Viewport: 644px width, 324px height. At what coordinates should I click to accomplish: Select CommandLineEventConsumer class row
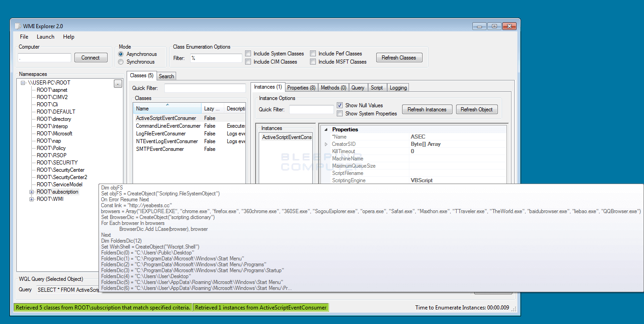[168, 126]
